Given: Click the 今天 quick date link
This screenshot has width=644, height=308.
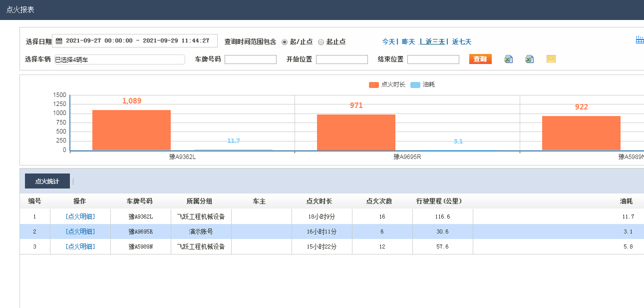Looking at the screenshot, I should click(x=388, y=41).
